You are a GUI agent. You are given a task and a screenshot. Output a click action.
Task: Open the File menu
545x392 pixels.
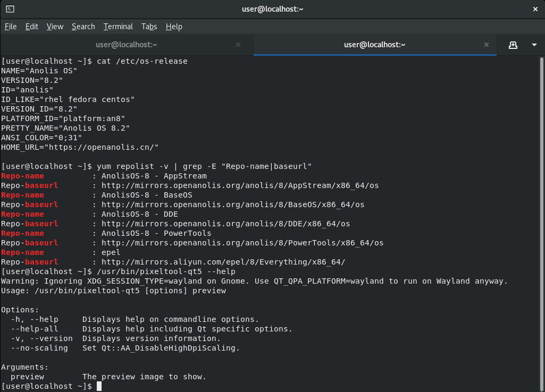[x=11, y=27]
